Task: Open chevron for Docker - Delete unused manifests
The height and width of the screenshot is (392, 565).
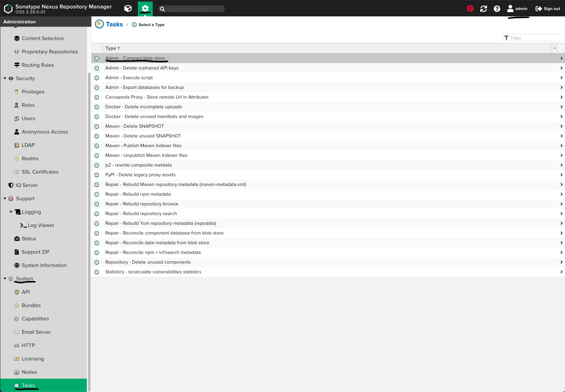Action: click(561, 117)
